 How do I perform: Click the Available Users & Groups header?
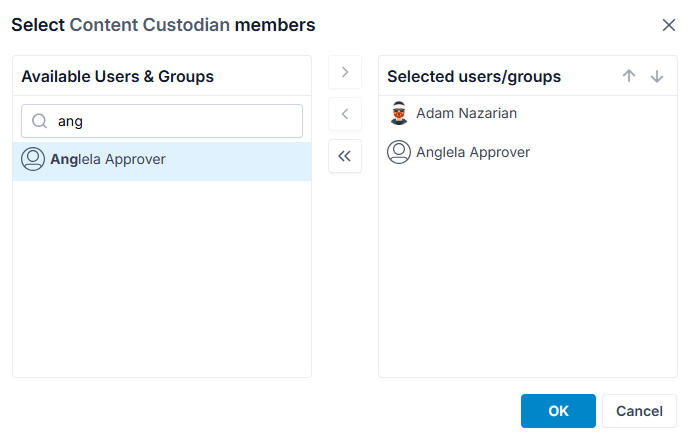117,76
